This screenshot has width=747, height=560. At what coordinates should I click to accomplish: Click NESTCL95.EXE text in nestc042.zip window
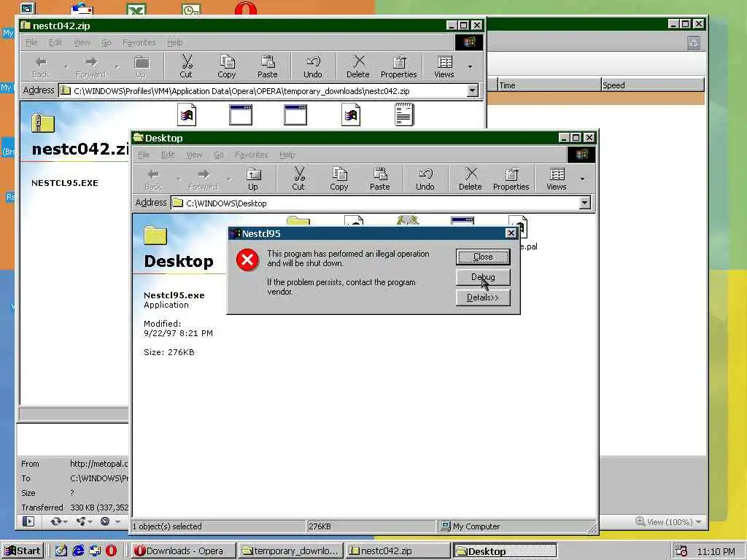click(x=65, y=183)
